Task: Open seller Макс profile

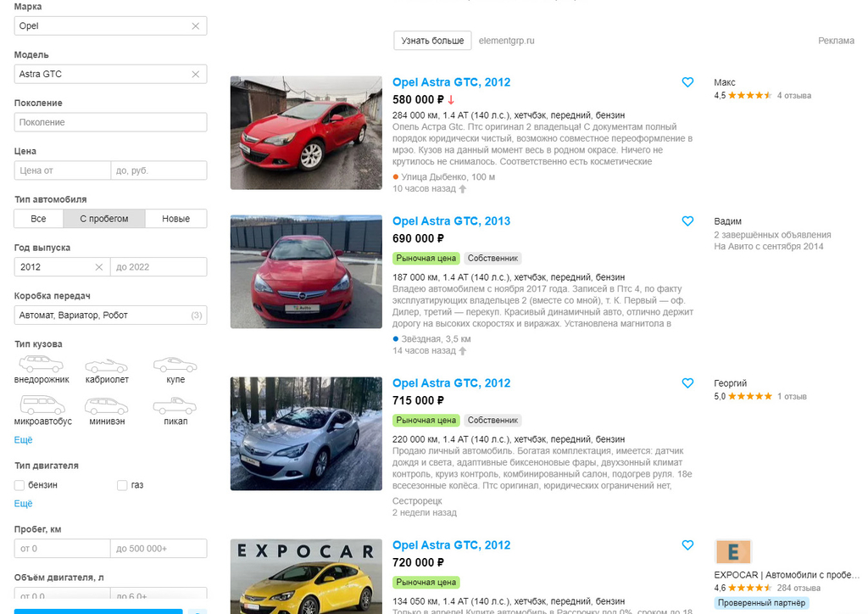Action: tap(725, 82)
